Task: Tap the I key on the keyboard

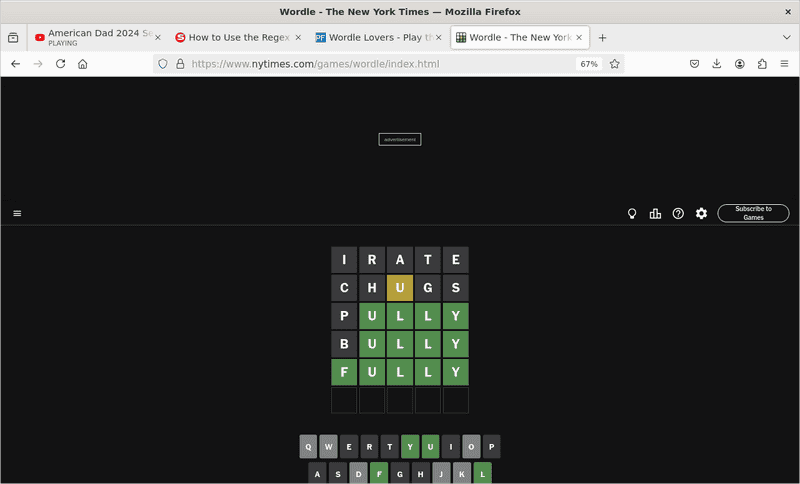Action: [451, 447]
